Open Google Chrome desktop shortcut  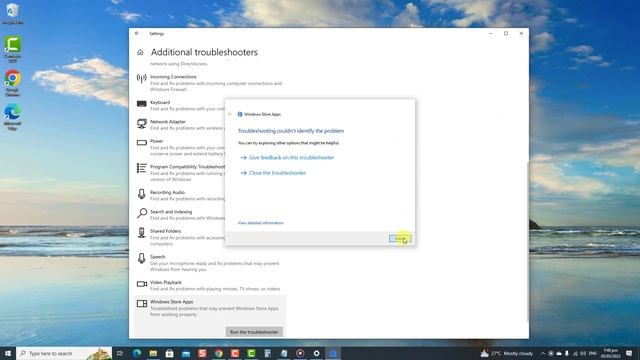coord(12,83)
